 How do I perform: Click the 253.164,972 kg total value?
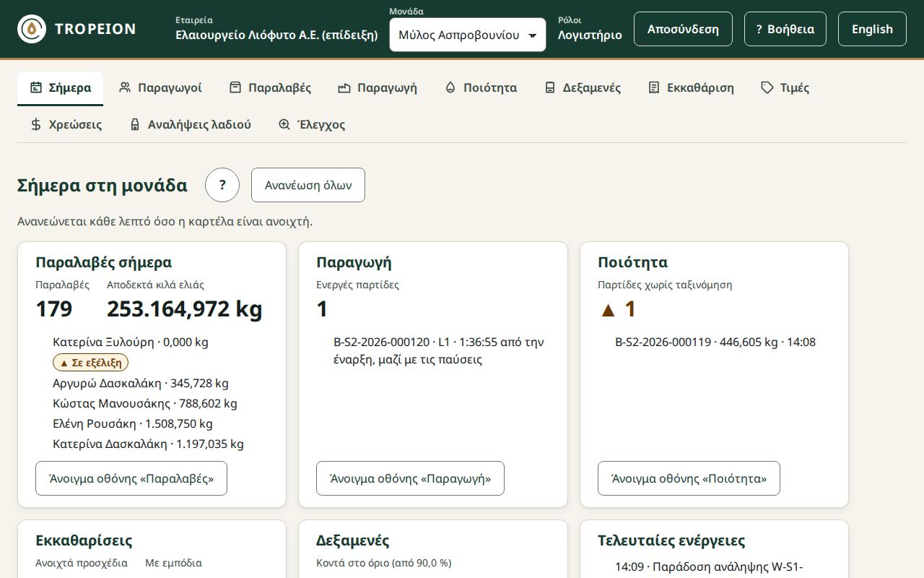pyautogui.click(x=185, y=309)
